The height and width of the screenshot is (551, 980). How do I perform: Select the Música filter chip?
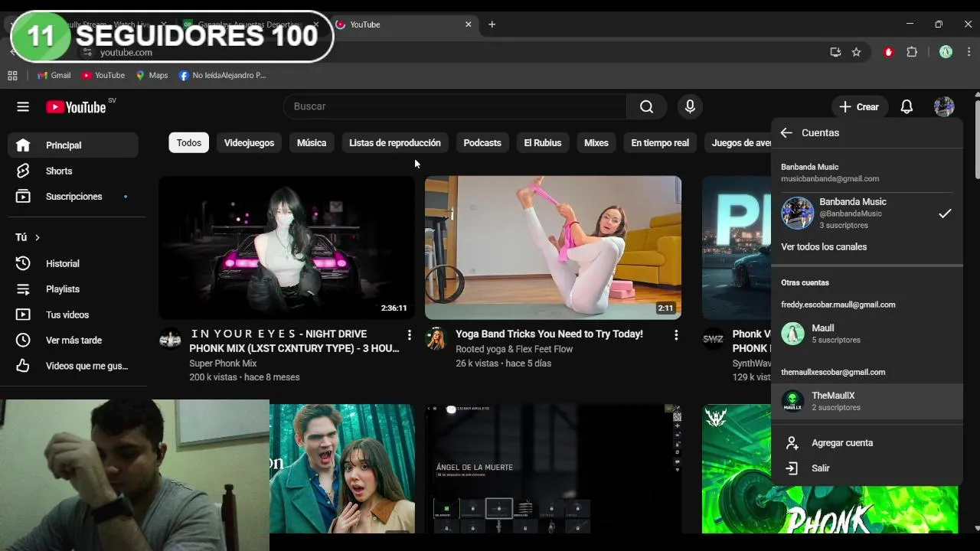[x=312, y=143]
